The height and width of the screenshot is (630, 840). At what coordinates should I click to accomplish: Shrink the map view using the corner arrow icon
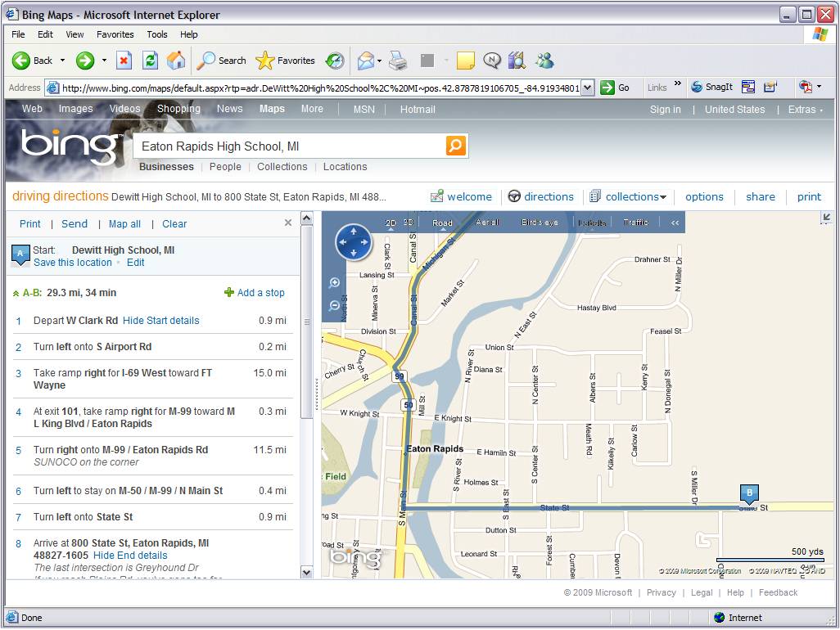click(x=826, y=218)
